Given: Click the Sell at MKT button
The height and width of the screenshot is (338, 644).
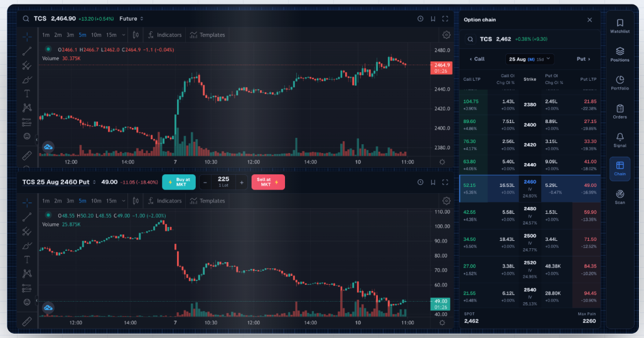Looking at the screenshot, I should 268,182.
